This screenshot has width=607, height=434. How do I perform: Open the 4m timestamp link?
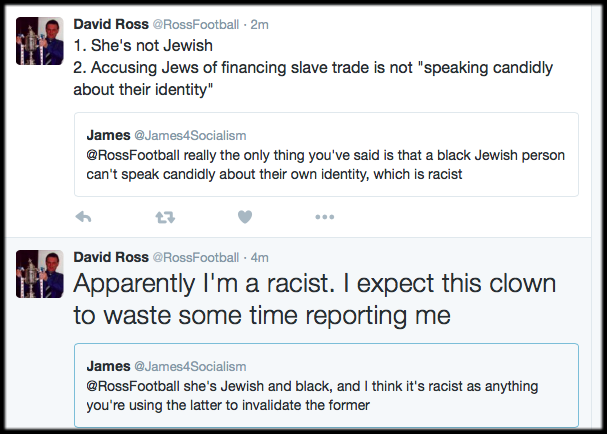click(x=258, y=257)
